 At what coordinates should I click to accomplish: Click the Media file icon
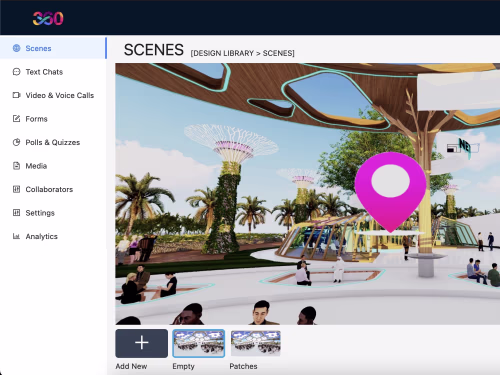click(16, 166)
